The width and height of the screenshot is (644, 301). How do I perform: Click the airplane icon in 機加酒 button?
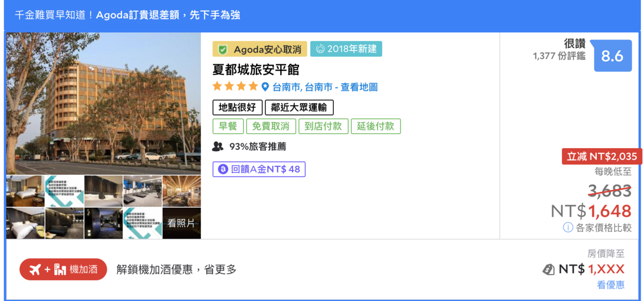point(35,269)
